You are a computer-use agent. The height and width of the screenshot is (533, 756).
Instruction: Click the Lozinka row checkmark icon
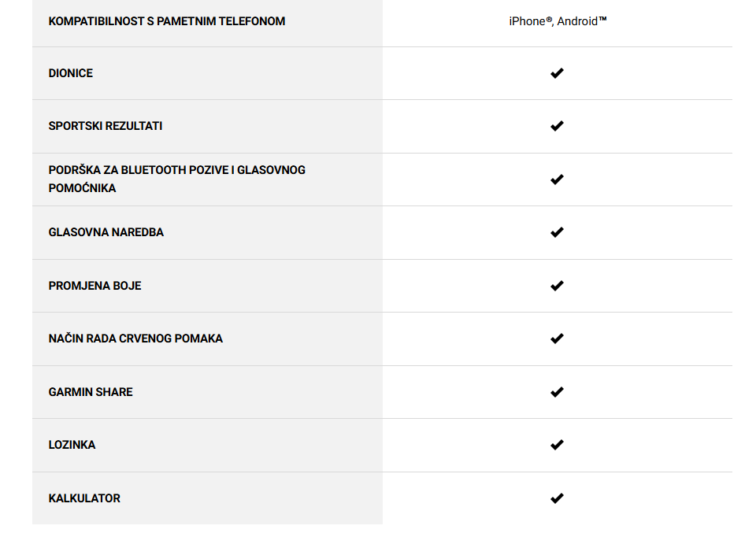pyautogui.click(x=557, y=445)
